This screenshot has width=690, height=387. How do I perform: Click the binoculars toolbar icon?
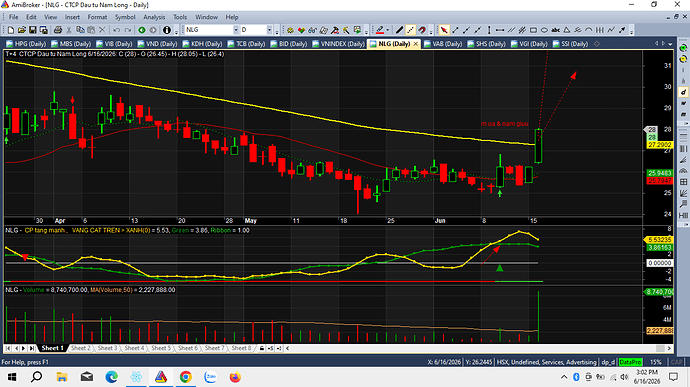pos(312,30)
